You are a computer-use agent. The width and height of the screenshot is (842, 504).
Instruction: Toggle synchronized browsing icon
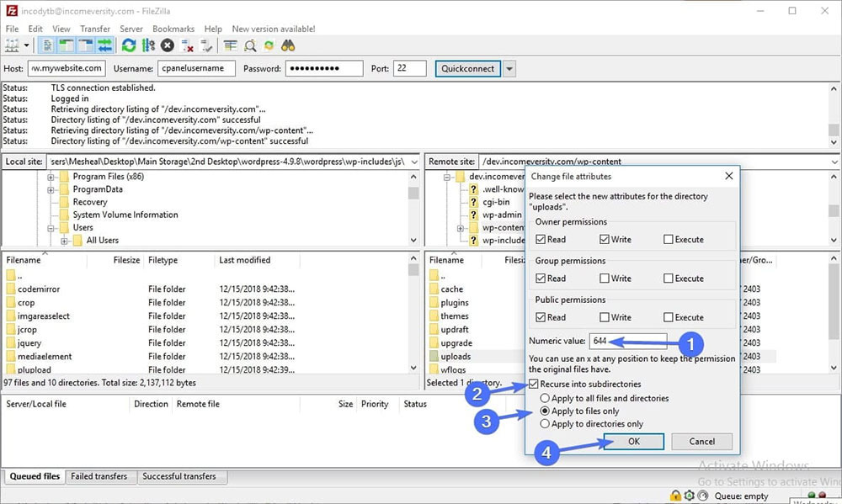click(x=269, y=45)
